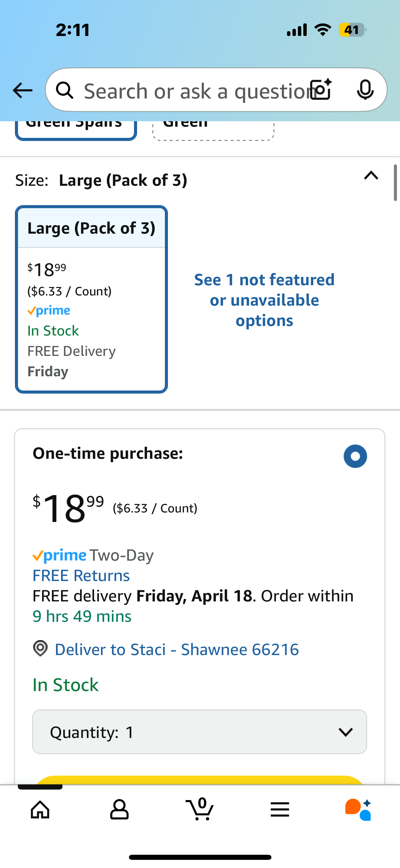Tap the delivery location pin icon

pos(40,648)
